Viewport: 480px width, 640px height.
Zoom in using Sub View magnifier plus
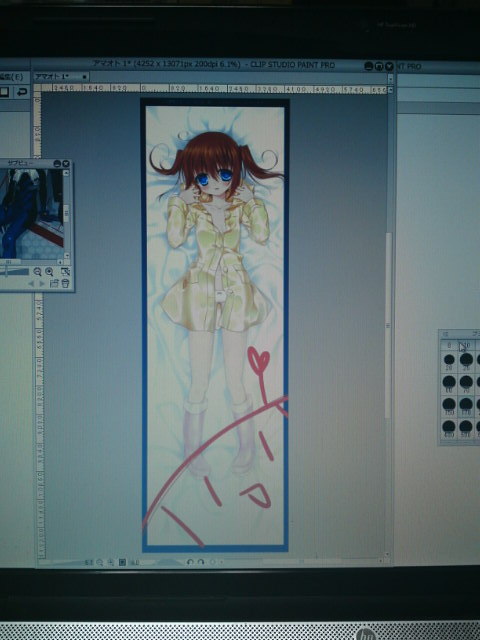[49, 271]
